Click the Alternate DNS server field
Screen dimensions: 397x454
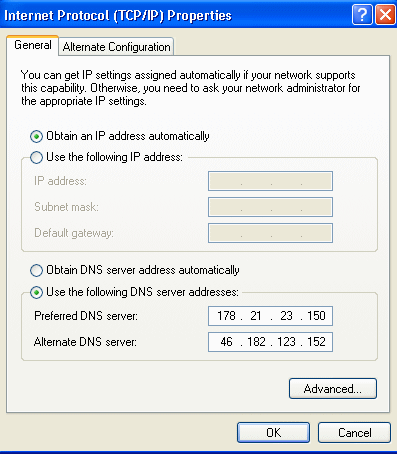coord(270,342)
